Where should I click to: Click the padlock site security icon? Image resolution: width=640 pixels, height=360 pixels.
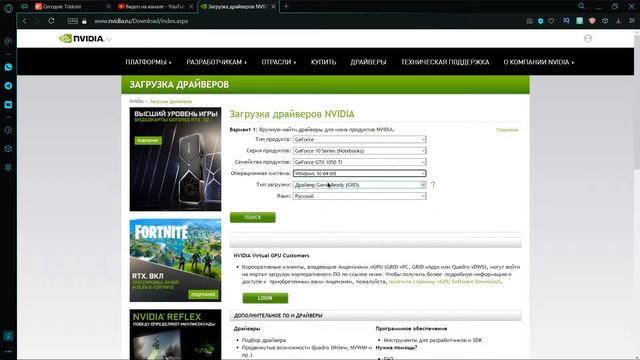coord(84,21)
